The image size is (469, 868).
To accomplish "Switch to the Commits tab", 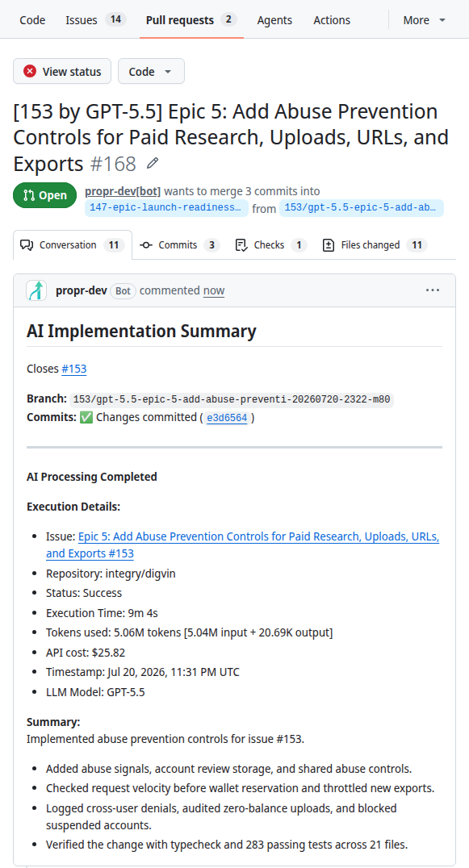I will [x=179, y=244].
